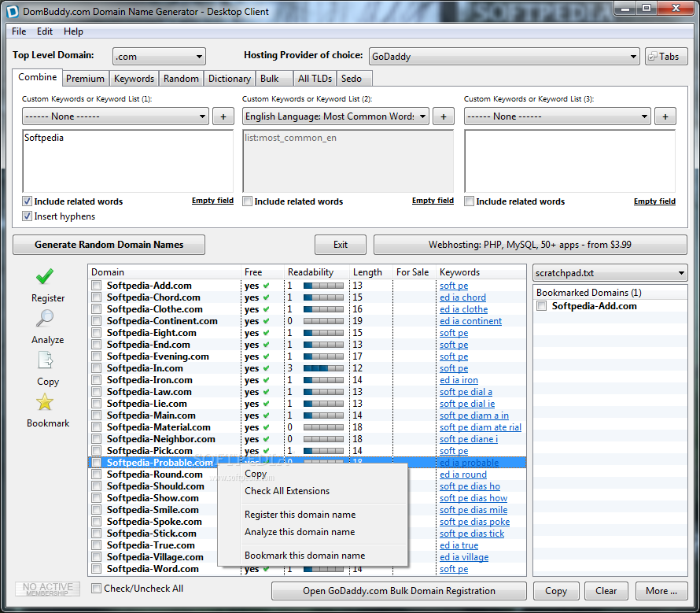This screenshot has width=700, height=613.
Task: Expand the English Language Most Common Words dropdown
Action: [335, 116]
